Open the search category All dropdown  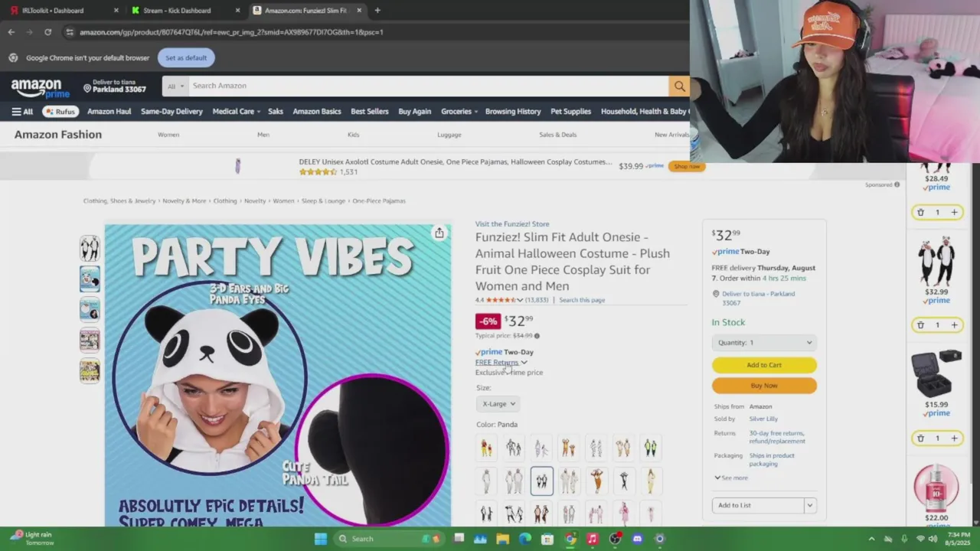pos(175,86)
